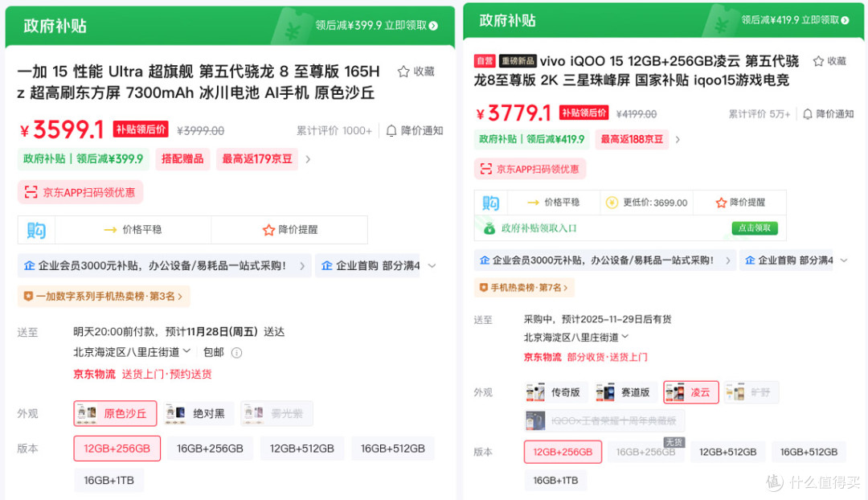This screenshot has width=868, height=500.
Task: Click 搭配赠品 tag
Action: [182, 159]
